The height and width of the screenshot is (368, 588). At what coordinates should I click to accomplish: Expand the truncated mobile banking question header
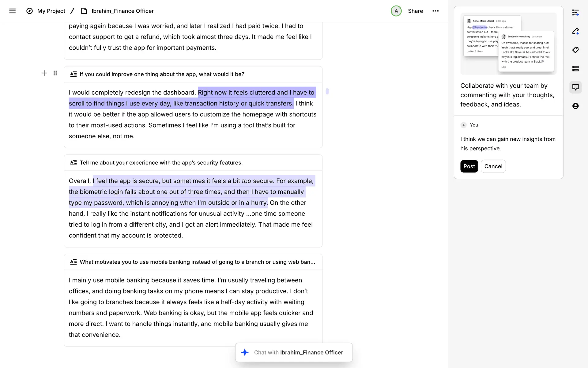(x=197, y=262)
